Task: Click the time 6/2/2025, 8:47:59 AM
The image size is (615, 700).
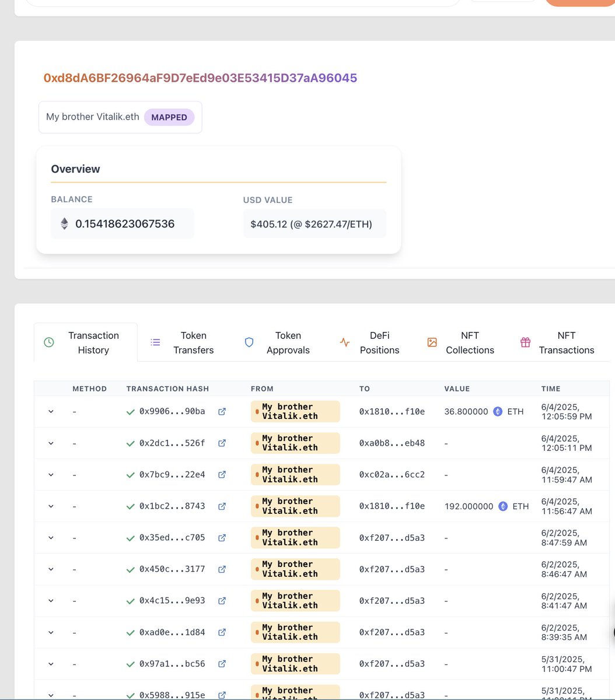Action: [x=564, y=538]
